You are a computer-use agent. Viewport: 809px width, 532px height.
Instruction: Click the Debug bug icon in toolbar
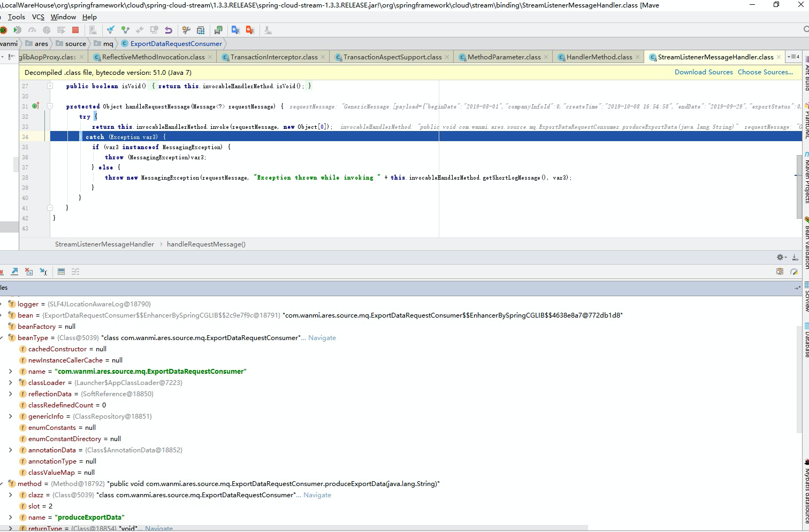tap(3, 30)
